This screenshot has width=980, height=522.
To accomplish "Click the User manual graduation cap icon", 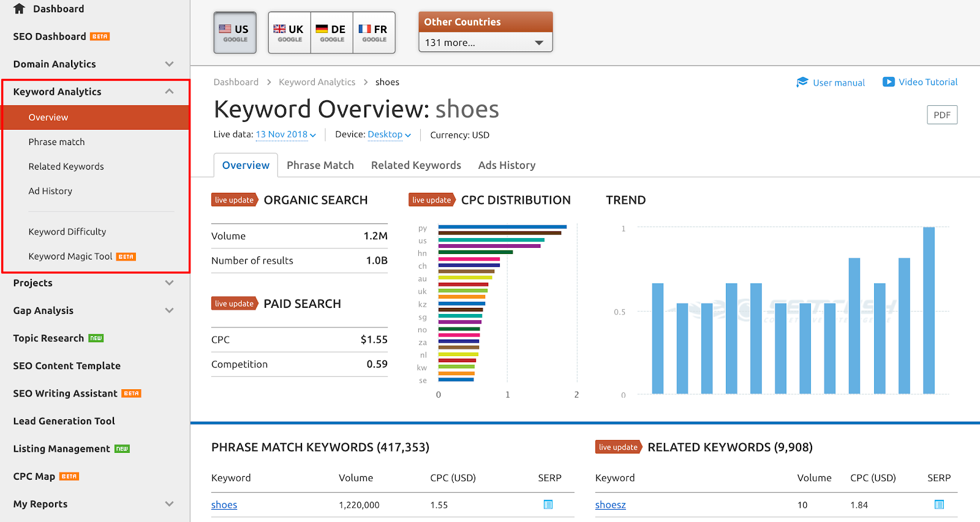I will pos(802,82).
